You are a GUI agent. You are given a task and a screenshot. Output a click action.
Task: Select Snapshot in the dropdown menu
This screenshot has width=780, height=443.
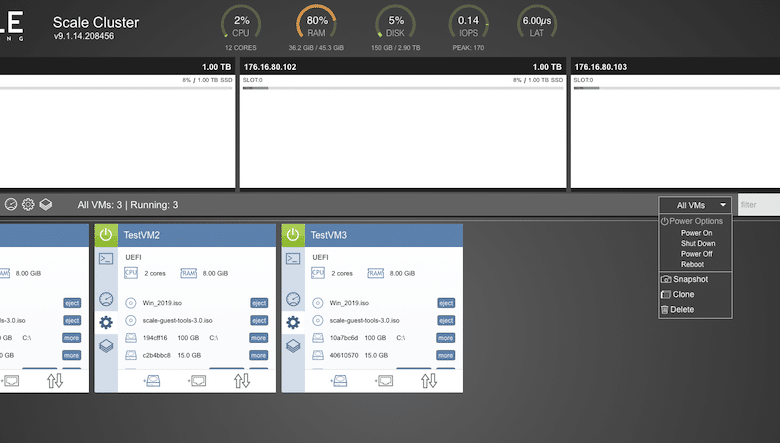pos(684,279)
